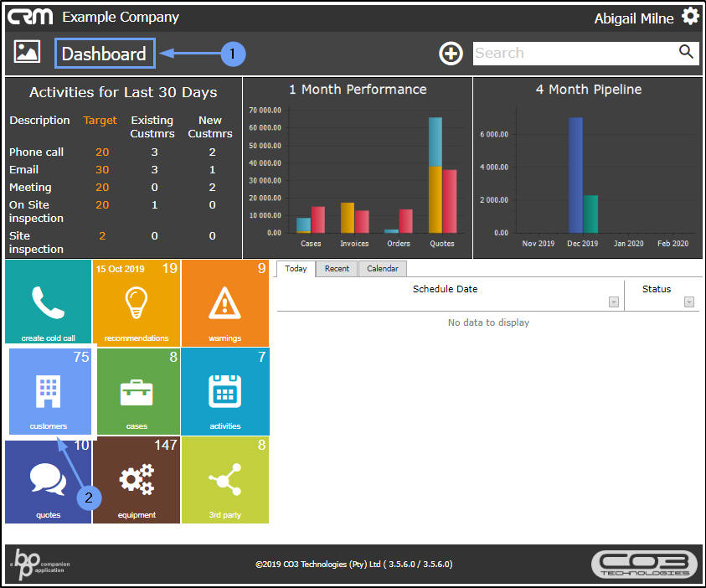The width and height of the screenshot is (706, 588).
Task: Switch to the Recent tab
Action: pos(337,269)
